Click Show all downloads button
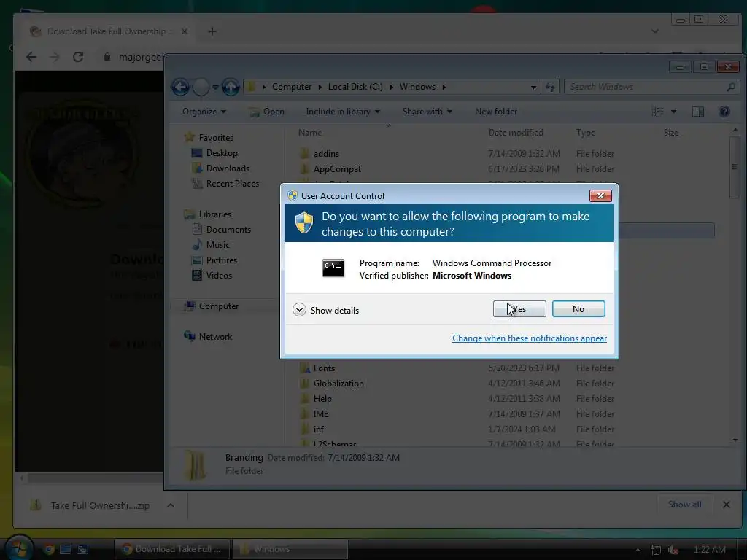 (x=684, y=505)
